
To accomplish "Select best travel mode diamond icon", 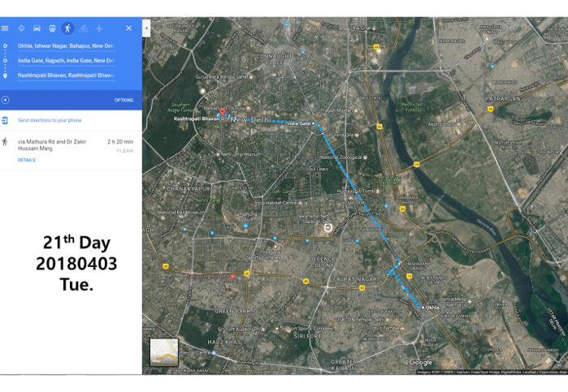I will click(21, 28).
